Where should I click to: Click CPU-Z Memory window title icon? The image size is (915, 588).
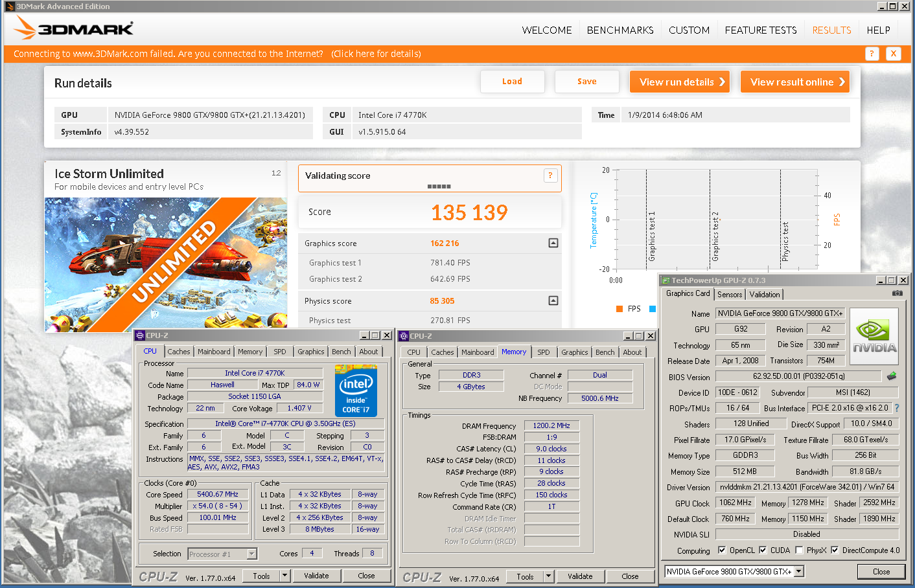(x=403, y=336)
